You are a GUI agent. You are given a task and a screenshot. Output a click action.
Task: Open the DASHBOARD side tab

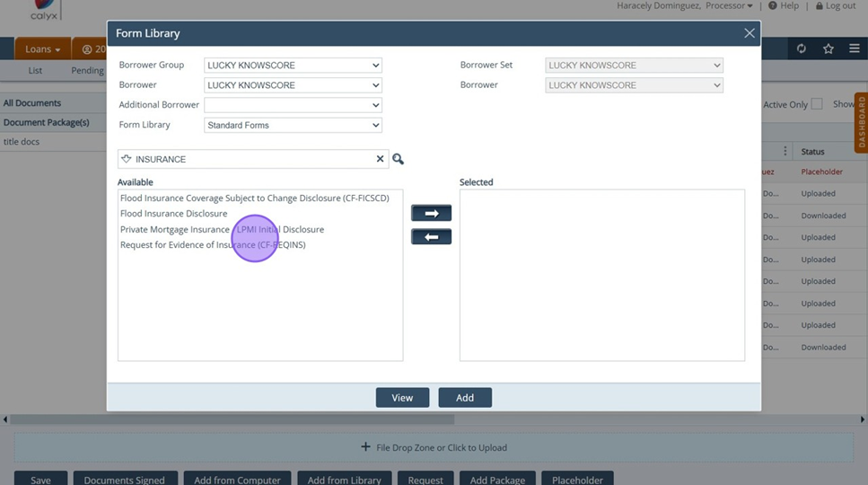[x=861, y=121]
